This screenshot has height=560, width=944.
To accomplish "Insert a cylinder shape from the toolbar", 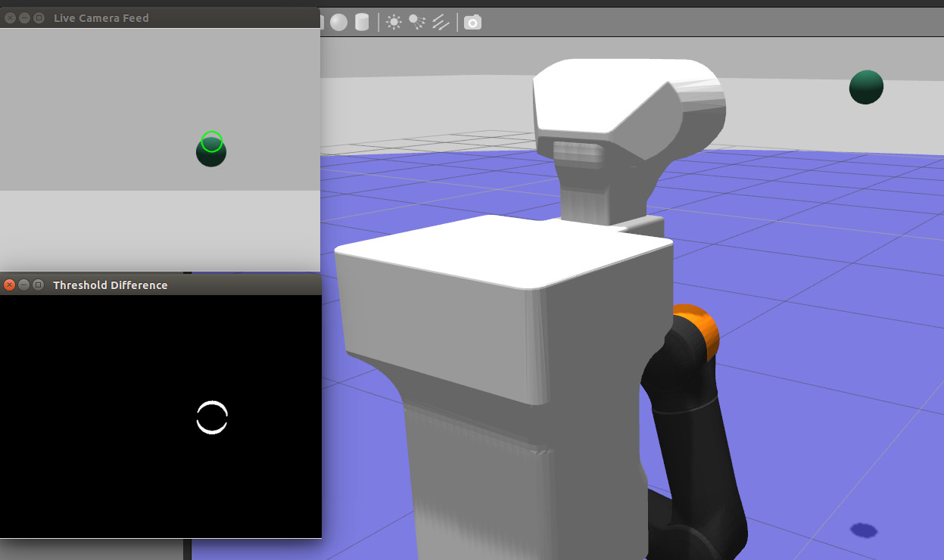I will 362,22.
